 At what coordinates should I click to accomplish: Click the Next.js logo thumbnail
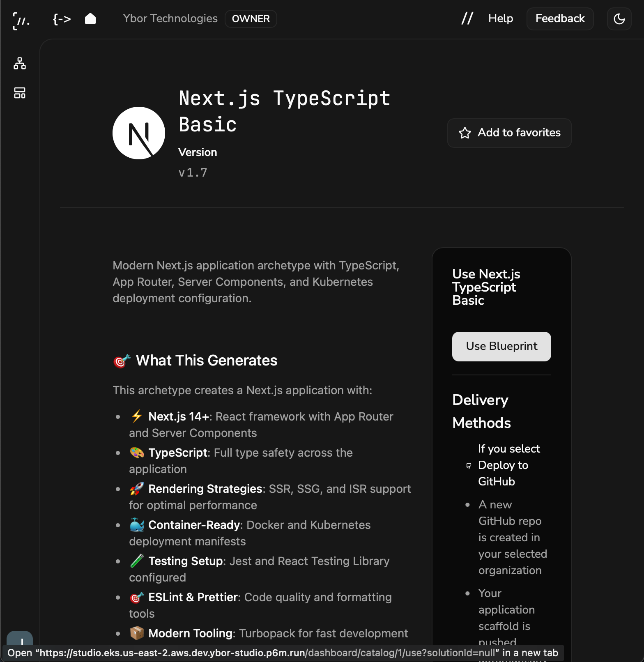139,133
